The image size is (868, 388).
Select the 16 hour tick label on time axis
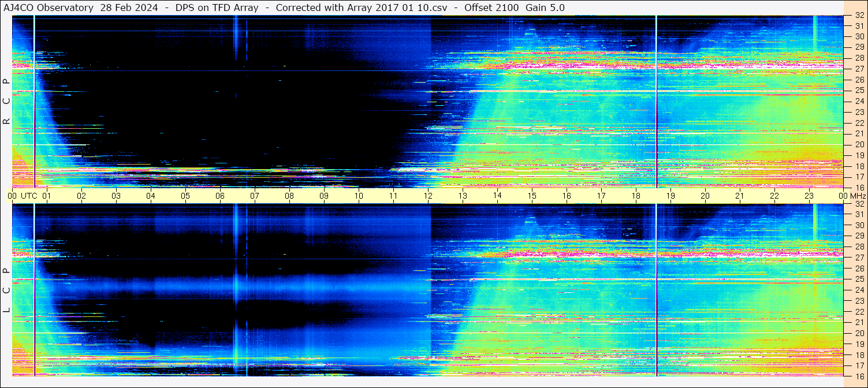coord(567,196)
